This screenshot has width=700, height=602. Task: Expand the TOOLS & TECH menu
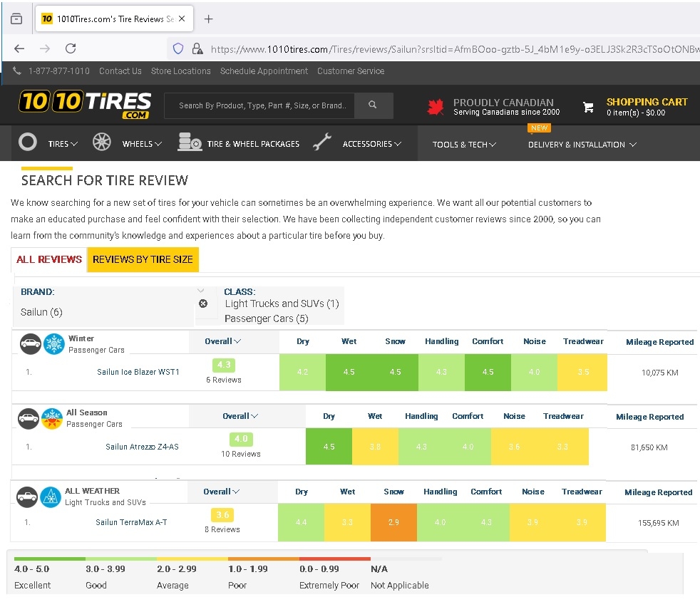click(x=464, y=145)
